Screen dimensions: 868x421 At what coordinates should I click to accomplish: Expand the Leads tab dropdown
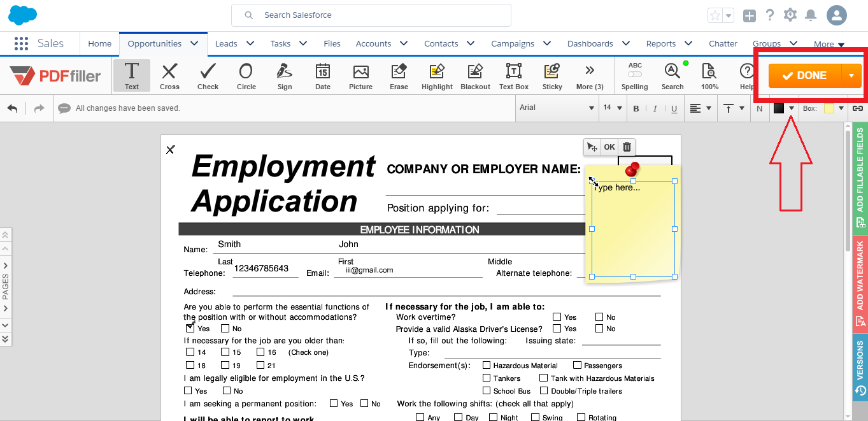[250, 43]
